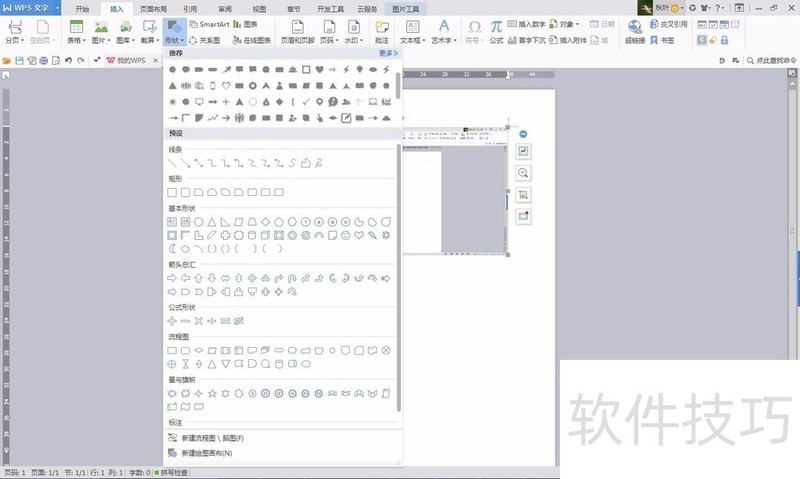Viewport: 800px width, 479px height.
Task: Pick the multiply sign formula shape
Action: (x=198, y=321)
